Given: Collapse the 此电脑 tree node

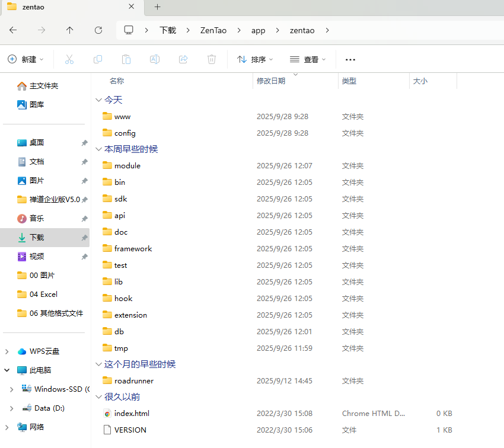Looking at the screenshot, I should pyautogui.click(x=7, y=370).
